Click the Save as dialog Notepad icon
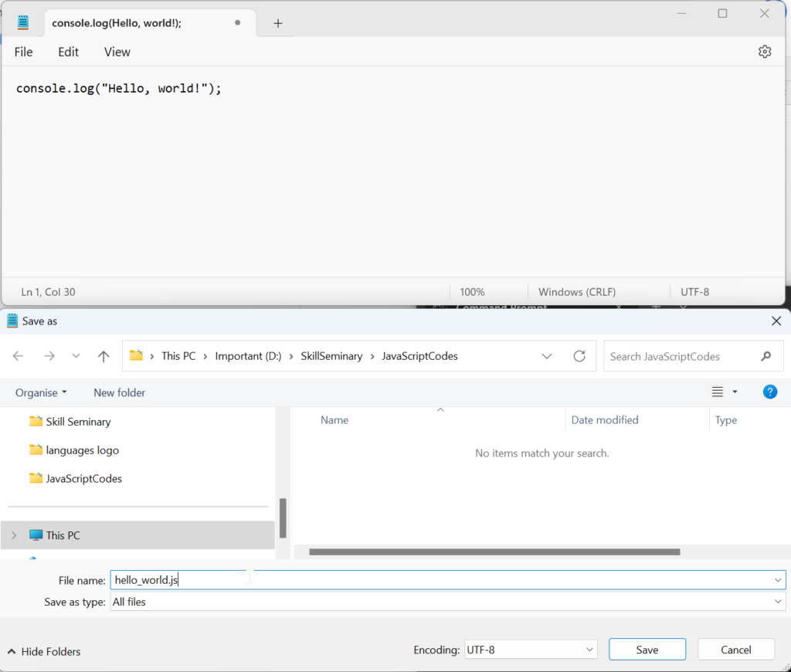The height and width of the screenshot is (672, 791). (x=12, y=321)
